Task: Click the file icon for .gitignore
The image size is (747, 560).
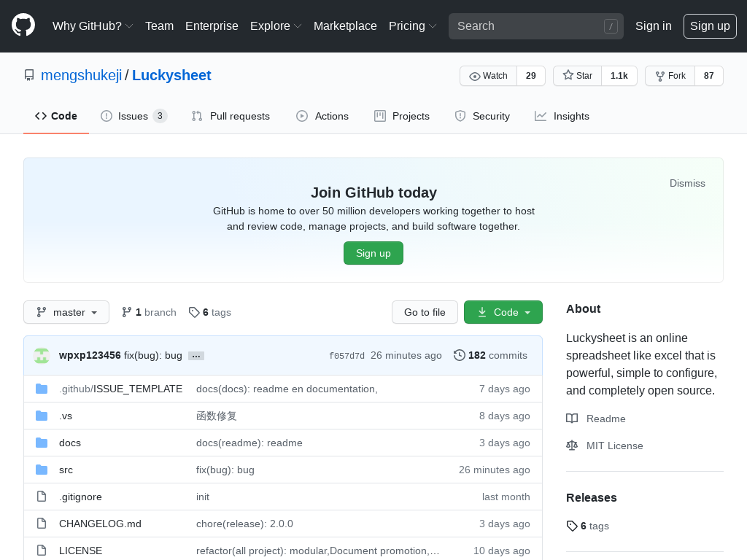Action: coord(42,497)
